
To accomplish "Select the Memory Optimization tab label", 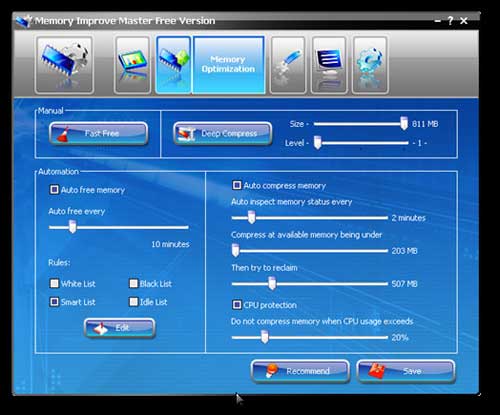I will 228,64.
